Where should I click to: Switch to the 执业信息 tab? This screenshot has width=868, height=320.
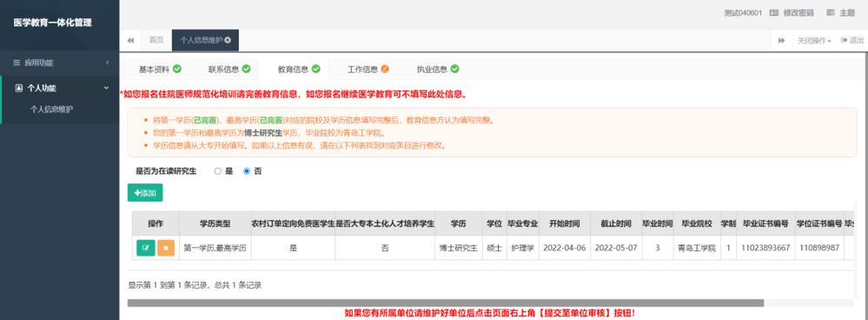(438, 70)
